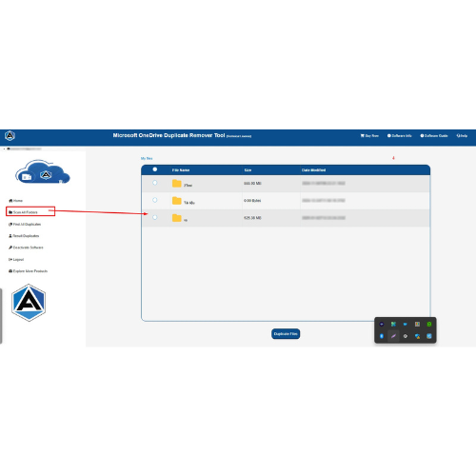Click the Aryson logo in the header bar
Screen dimensions: 476x476
click(10, 136)
